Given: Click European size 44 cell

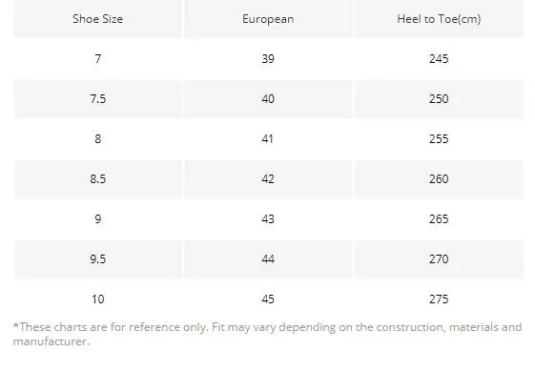Looking at the screenshot, I should (x=268, y=259).
